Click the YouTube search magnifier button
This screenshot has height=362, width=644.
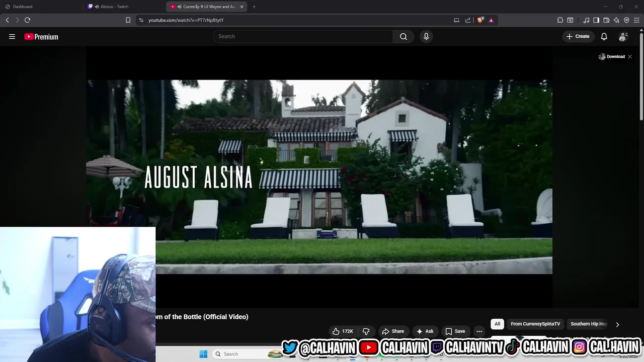click(404, 36)
